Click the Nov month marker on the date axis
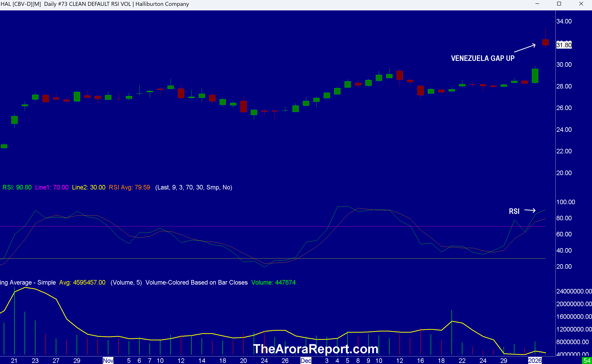This screenshot has width=592, height=364. tap(108, 360)
